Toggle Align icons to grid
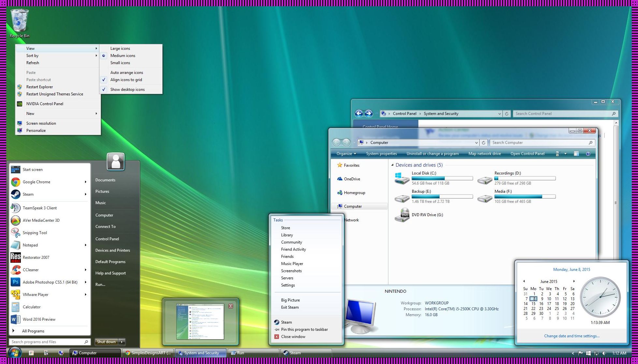 click(x=131, y=80)
